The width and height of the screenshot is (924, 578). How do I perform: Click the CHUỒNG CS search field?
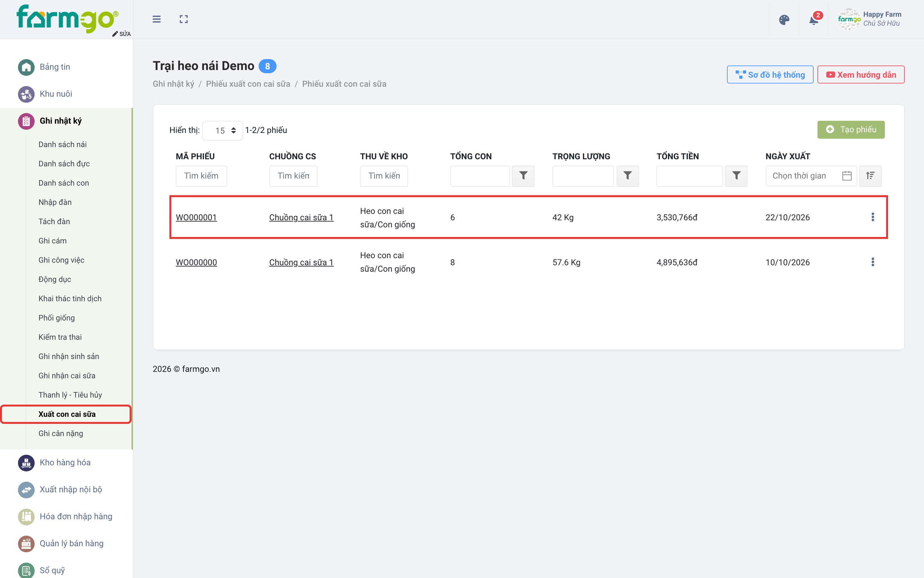pyautogui.click(x=293, y=176)
